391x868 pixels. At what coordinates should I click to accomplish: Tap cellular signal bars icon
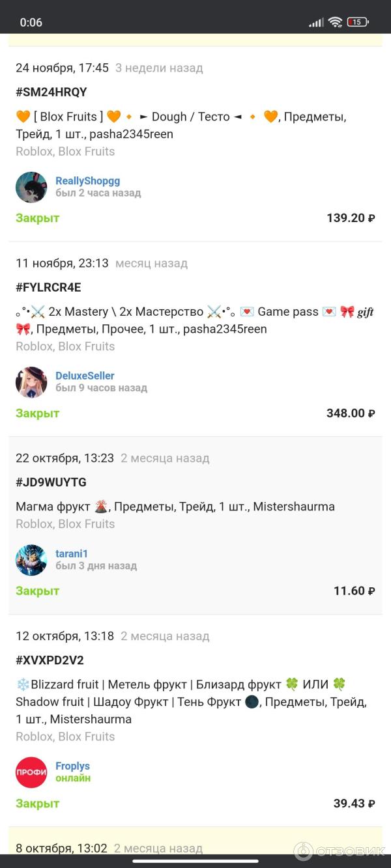click(316, 23)
